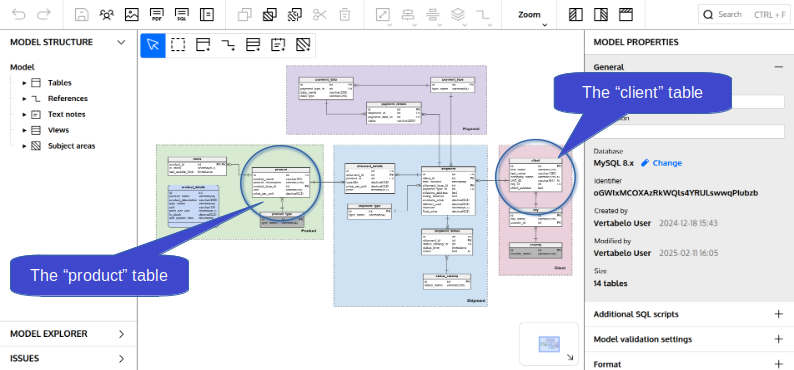
Task: Collapse the minimap with arrow icon
Action: click(570, 357)
